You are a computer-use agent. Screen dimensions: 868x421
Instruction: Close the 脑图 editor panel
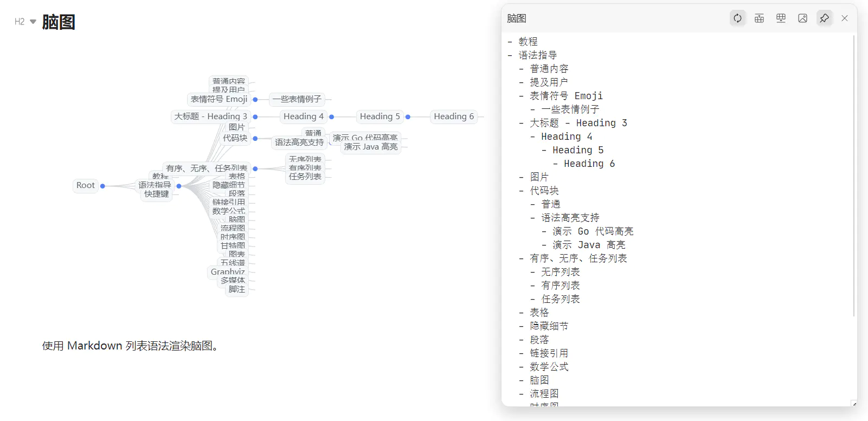tap(845, 18)
